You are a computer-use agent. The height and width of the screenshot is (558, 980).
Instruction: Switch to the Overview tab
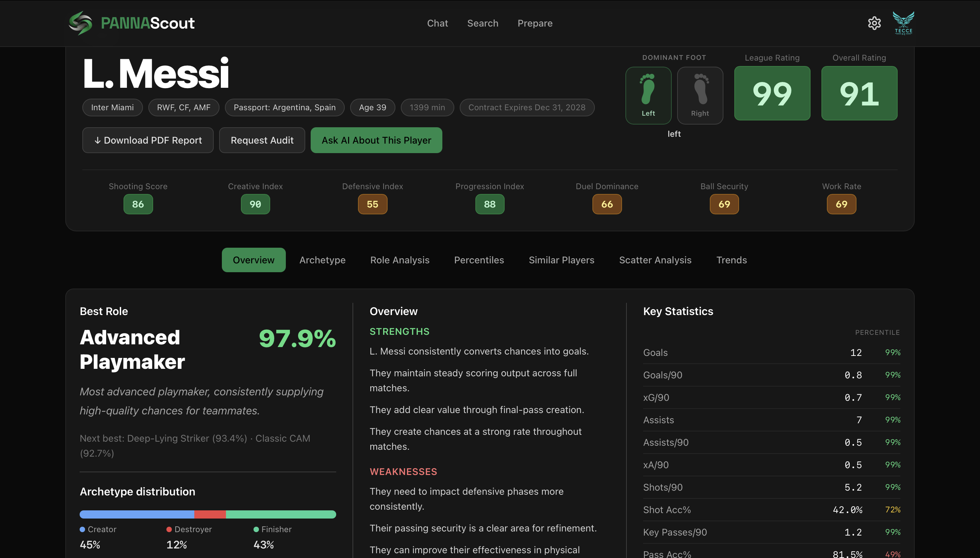(253, 260)
